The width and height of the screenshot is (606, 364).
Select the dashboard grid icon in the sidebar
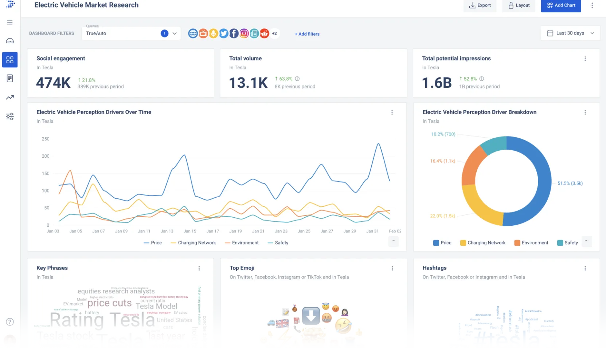pyautogui.click(x=10, y=60)
